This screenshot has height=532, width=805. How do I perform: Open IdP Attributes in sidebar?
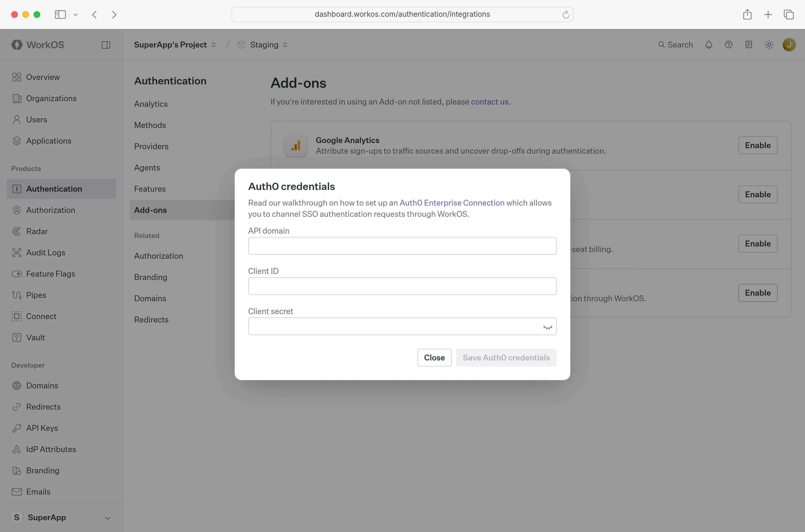(x=61, y=449)
